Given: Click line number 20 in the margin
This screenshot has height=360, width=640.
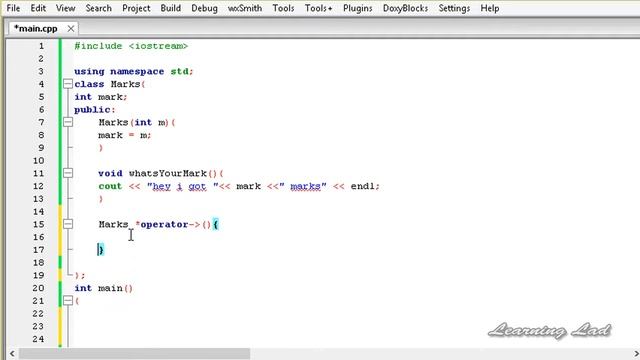Looking at the screenshot, I should click(38, 288).
